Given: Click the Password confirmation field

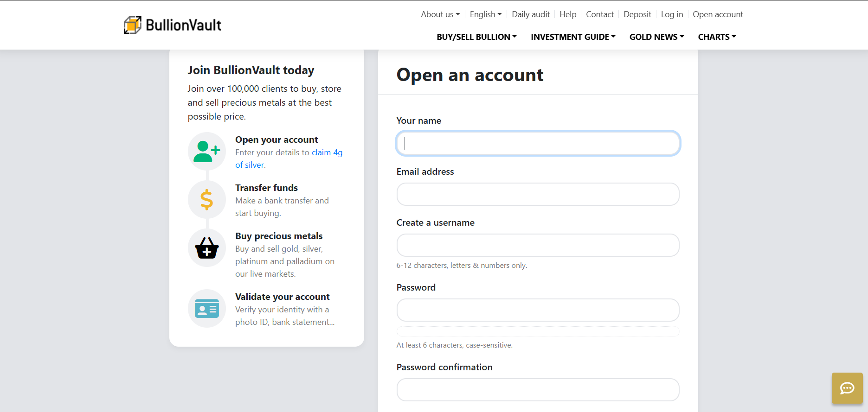Looking at the screenshot, I should [538, 390].
